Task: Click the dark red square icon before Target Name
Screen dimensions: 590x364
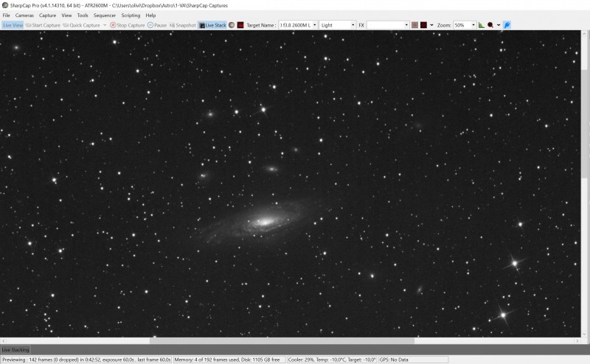Action: (240, 25)
